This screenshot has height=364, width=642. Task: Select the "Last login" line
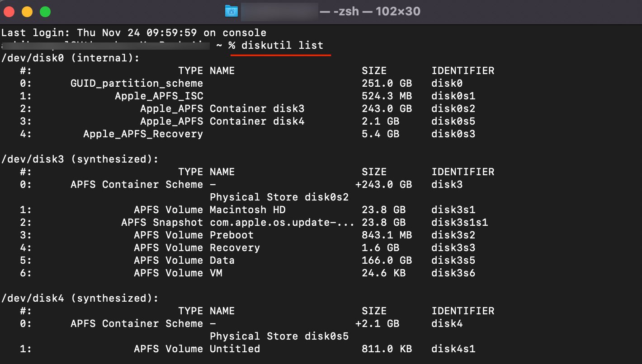[x=133, y=33]
